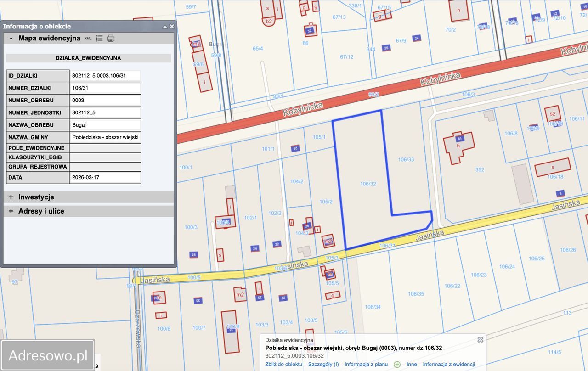Click the ID_DZIALKI value field

pyautogui.click(x=105, y=76)
